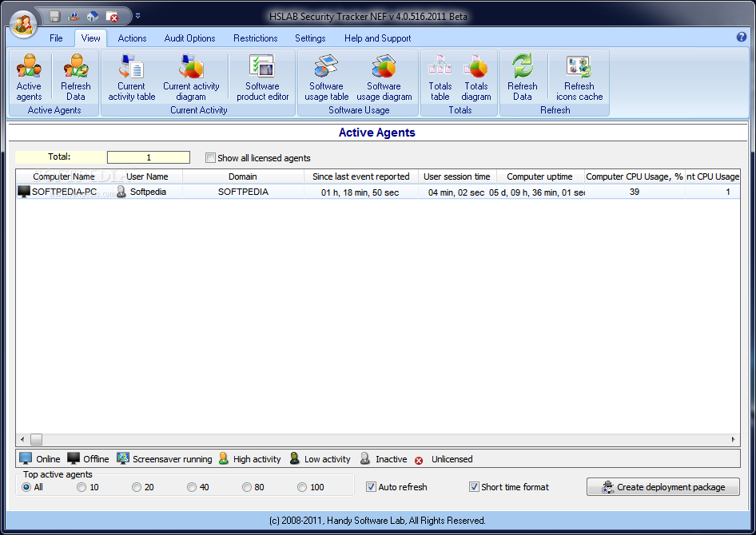Select top 20 active agents
The image size is (756, 535).
click(x=137, y=487)
